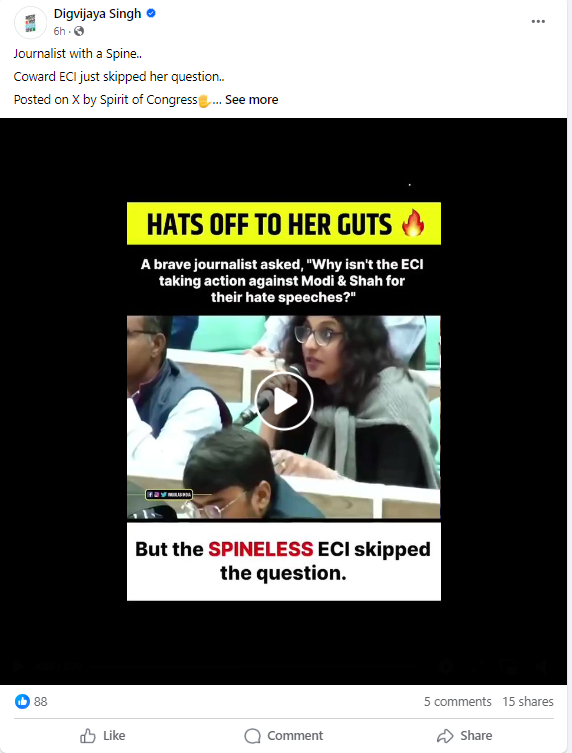Image resolution: width=572 pixels, height=753 pixels.
Task: Click the blue verified badge
Action: pyautogui.click(x=151, y=13)
